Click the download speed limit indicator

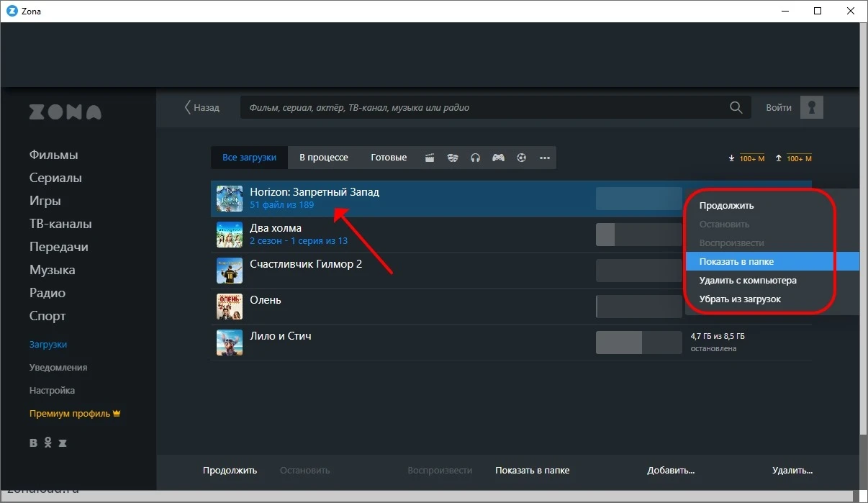tap(747, 158)
